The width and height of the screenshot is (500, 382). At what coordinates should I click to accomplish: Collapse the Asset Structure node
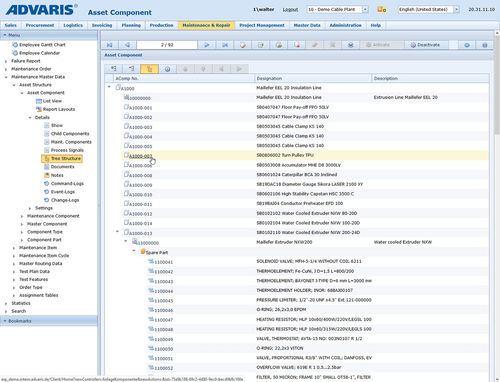coord(14,85)
